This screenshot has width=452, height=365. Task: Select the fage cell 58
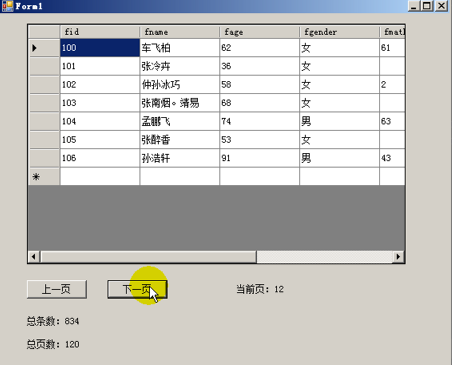click(259, 84)
